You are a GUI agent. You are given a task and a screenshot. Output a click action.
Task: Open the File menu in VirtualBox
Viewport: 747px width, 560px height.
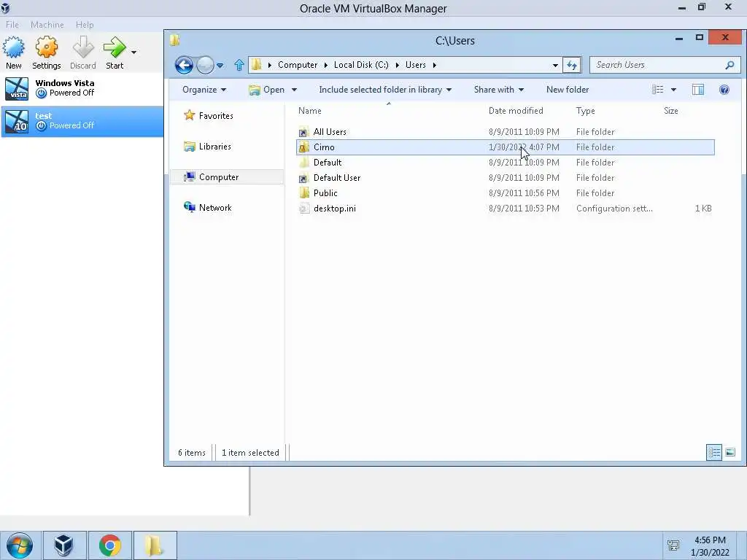12,25
